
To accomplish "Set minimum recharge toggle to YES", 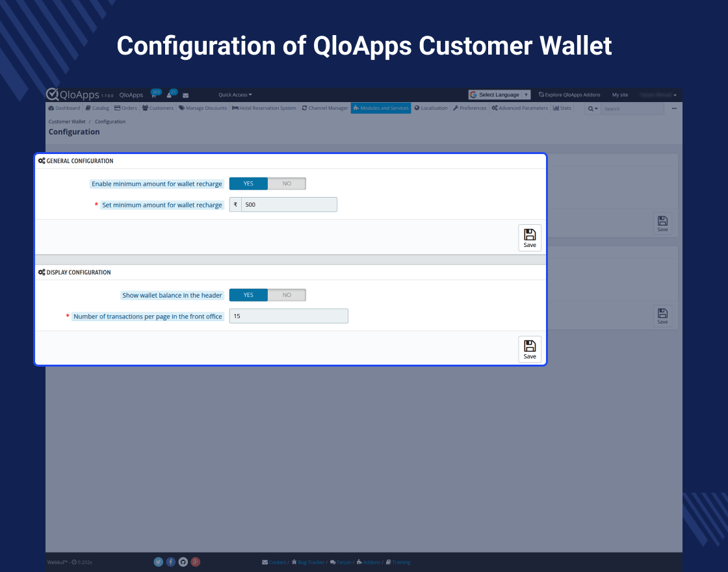I will [x=248, y=183].
